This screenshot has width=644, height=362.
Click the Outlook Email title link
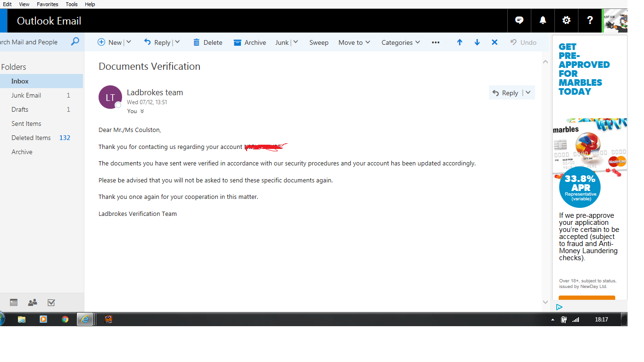click(49, 21)
